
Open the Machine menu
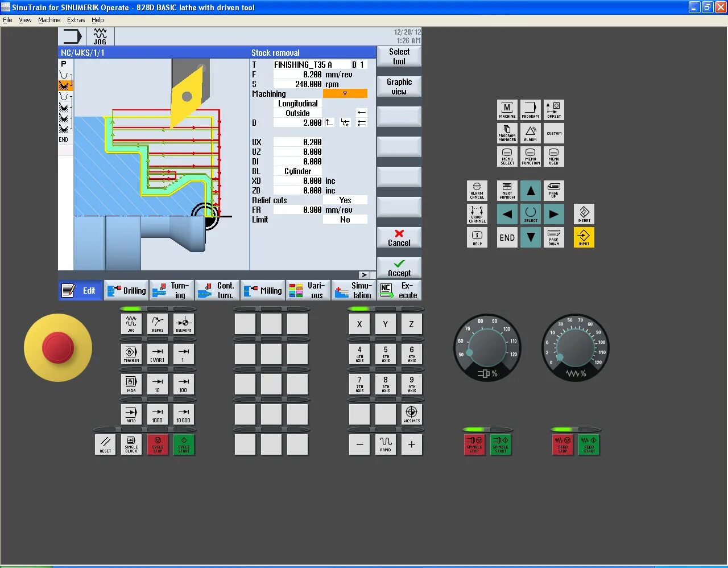coord(49,20)
